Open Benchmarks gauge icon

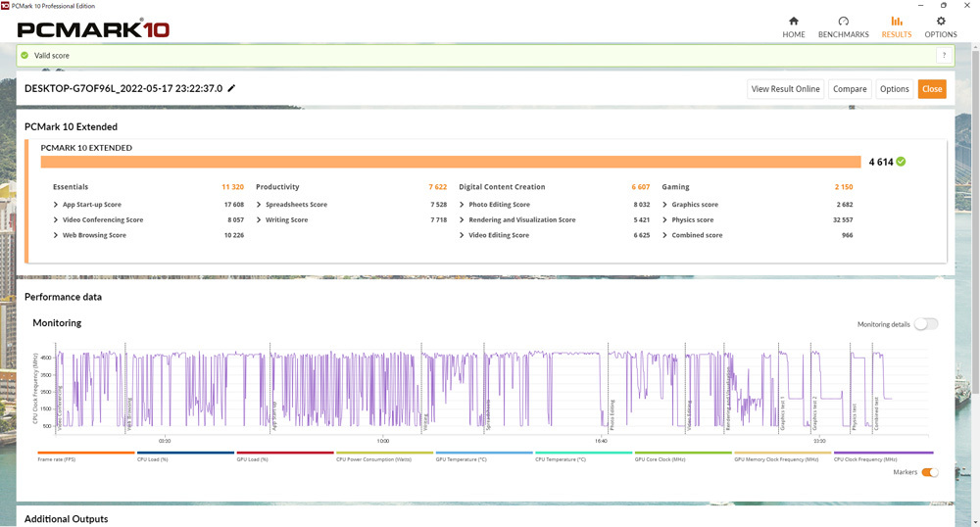843,22
